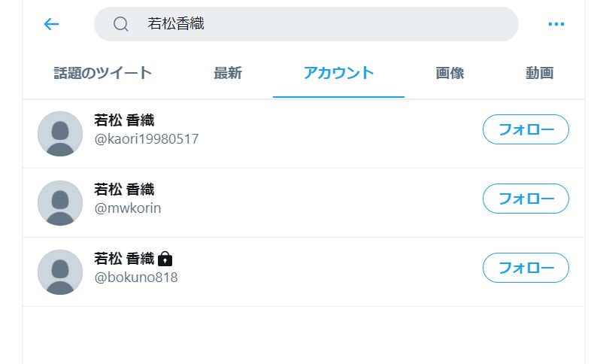This screenshot has height=364, width=591.
Task: Click the lock icon beside the third 若松 香織
Action: [165, 259]
